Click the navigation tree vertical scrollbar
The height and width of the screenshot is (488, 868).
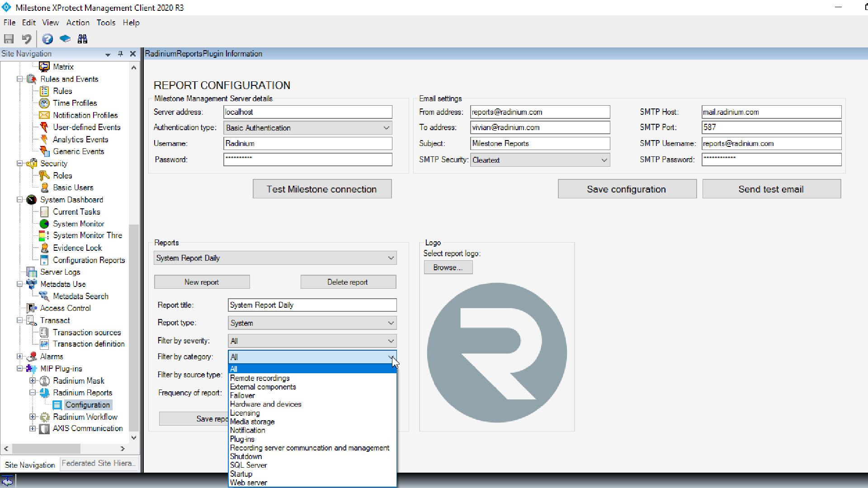coord(133,328)
